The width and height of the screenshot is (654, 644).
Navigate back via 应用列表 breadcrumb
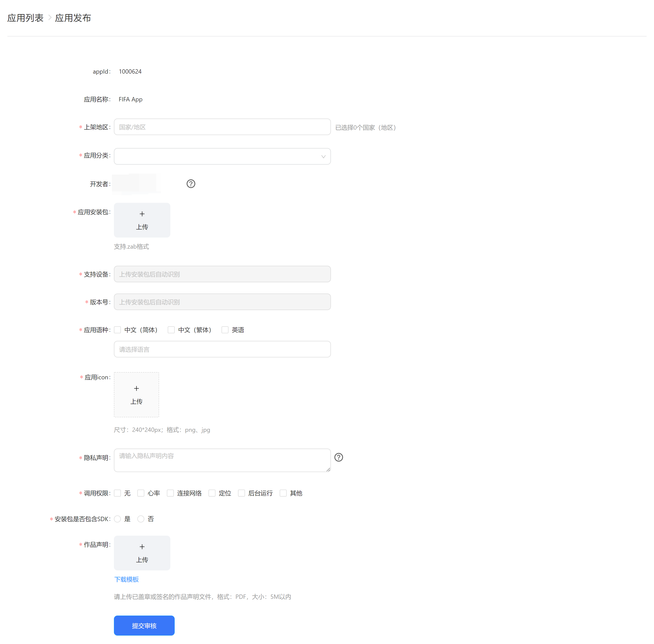[x=25, y=18]
